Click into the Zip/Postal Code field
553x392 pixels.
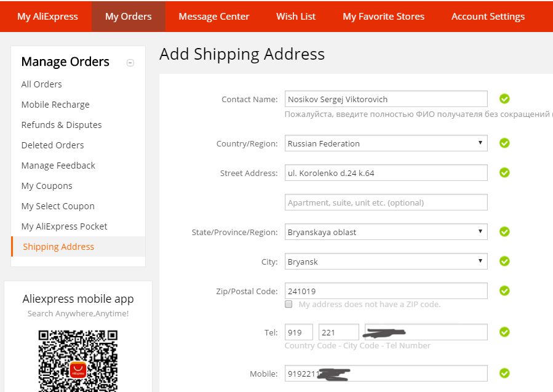pos(386,291)
